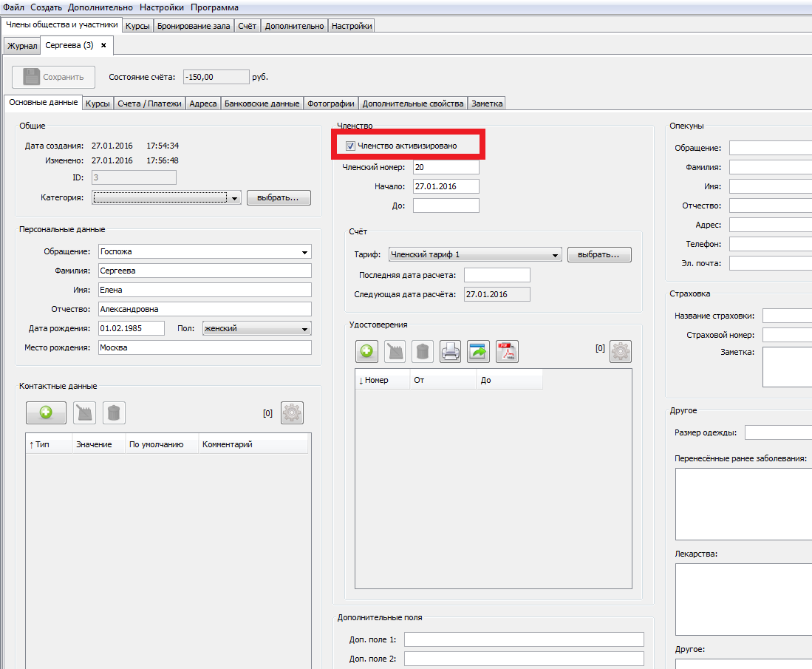Click the Комментарий column header
The width and height of the screenshot is (812, 669).
pyautogui.click(x=253, y=444)
